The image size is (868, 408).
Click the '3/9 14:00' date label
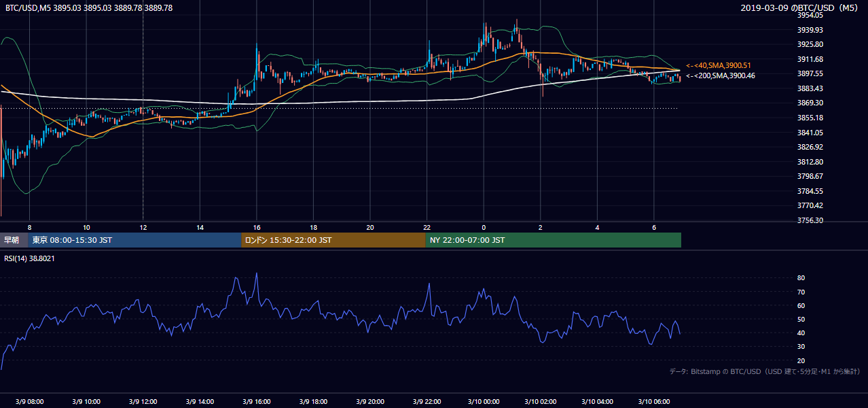point(200,402)
